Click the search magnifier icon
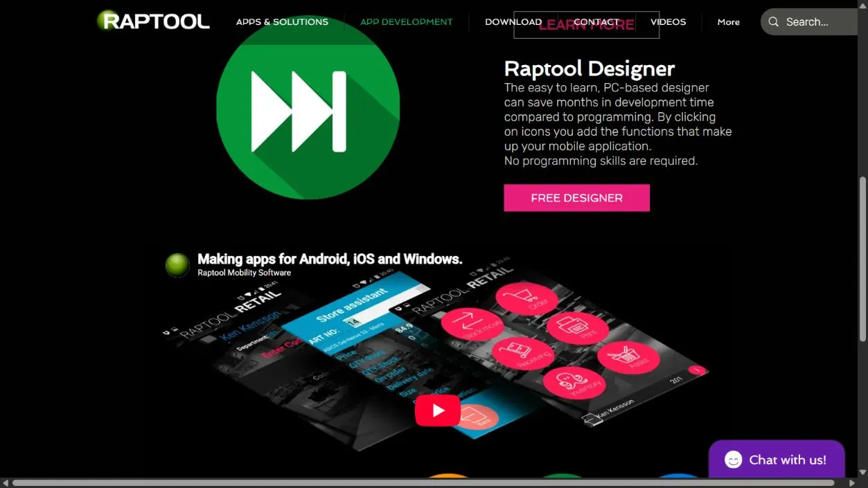 tap(774, 22)
